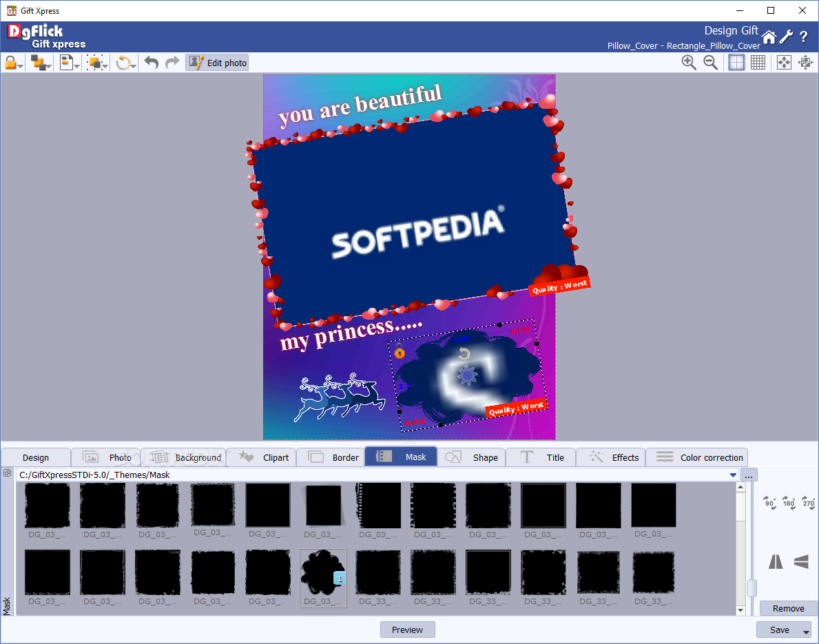This screenshot has height=644, width=819.
Task: Select the reindeer clipart on the canvas
Action: click(x=340, y=397)
